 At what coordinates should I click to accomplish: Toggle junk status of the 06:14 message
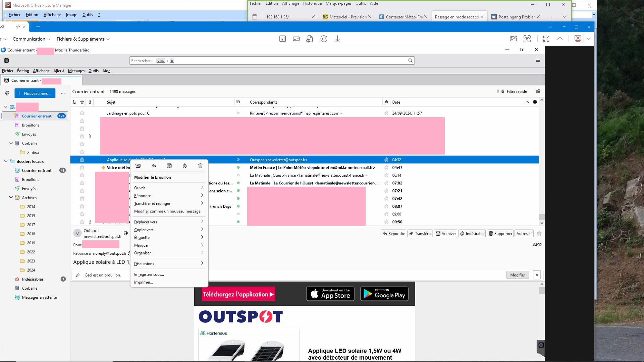[386, 175]
